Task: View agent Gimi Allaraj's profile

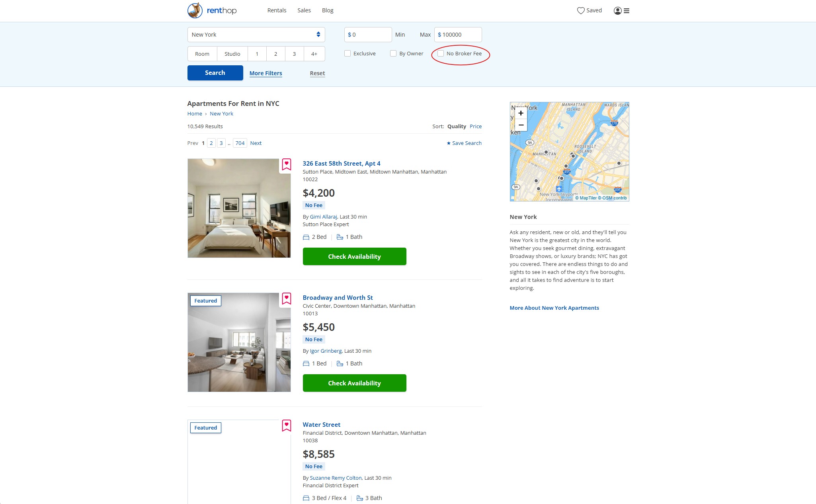Action: pos(324,217)
